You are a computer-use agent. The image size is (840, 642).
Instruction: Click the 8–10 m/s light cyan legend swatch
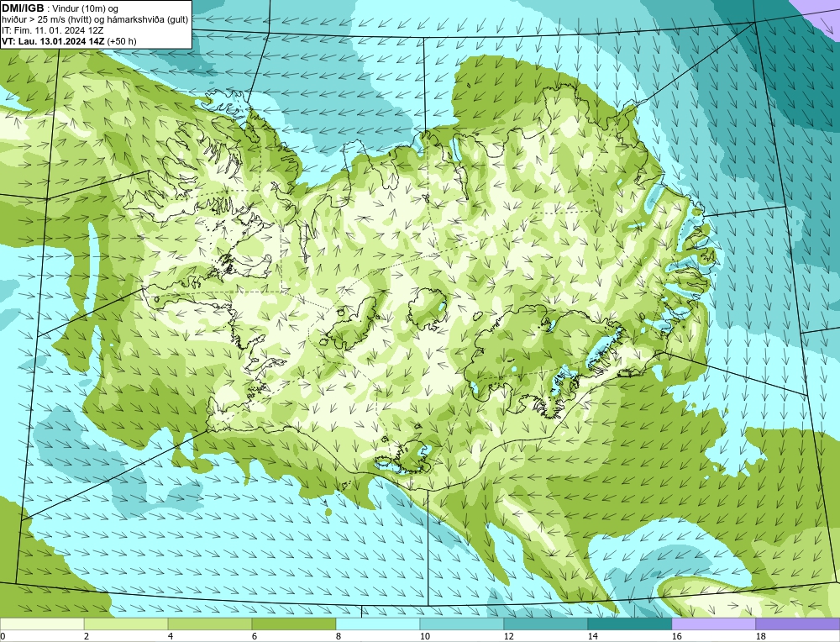(x=378, y=624)
